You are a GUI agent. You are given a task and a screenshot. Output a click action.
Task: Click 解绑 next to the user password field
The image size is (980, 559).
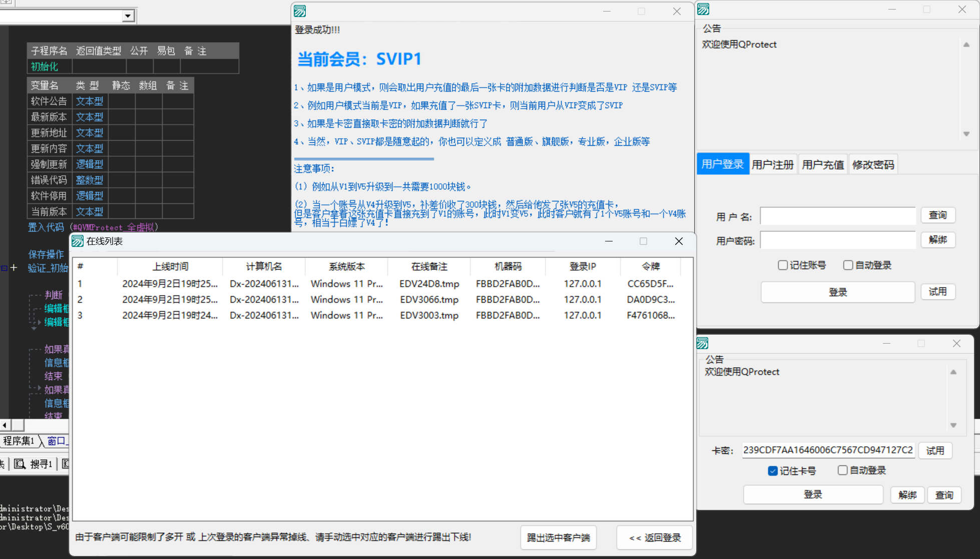[x=938, y=240]
